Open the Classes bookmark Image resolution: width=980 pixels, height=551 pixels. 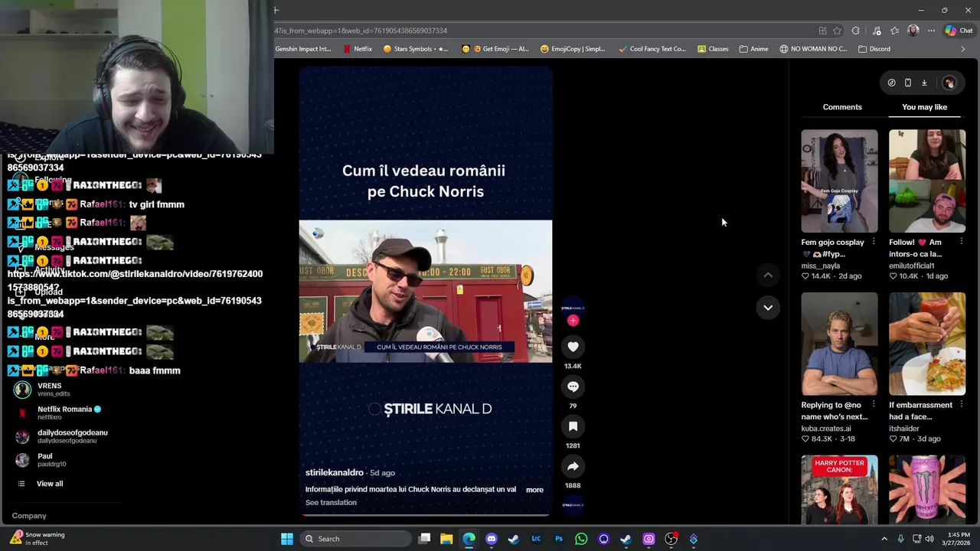click(x=712, y=49)
